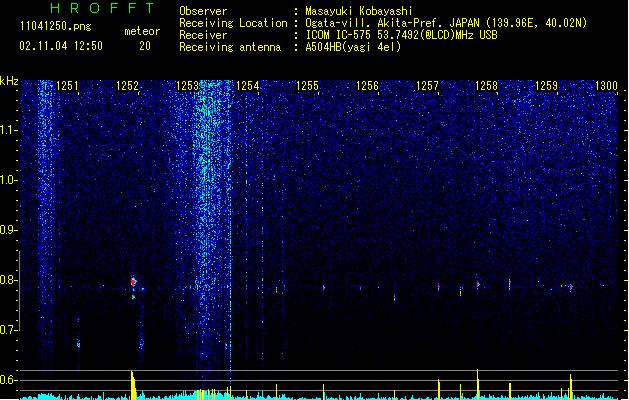The height and width of the screenshot is (400, 629).
Task: Click the Receiving antenna label
Action: [x=230, y=47]
